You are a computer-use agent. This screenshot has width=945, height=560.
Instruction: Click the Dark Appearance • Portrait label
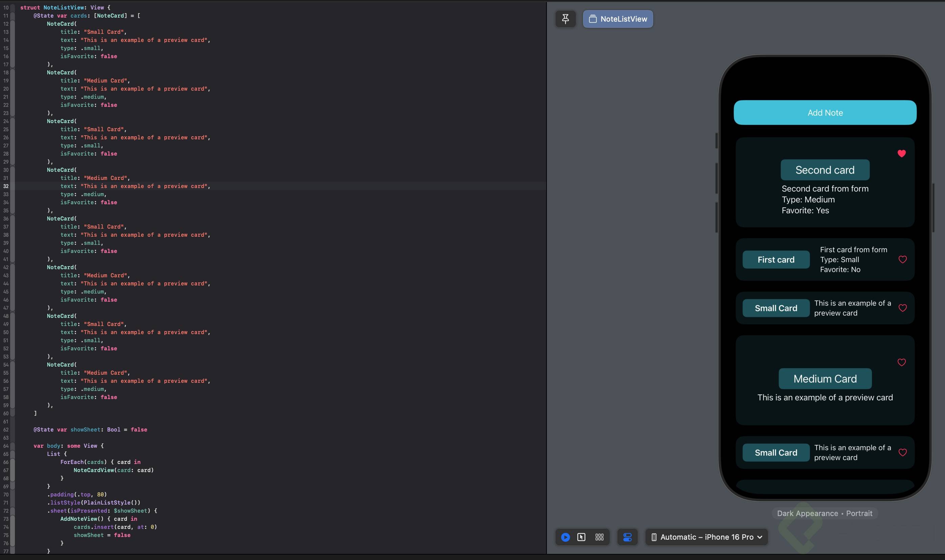tap(825, 513)
